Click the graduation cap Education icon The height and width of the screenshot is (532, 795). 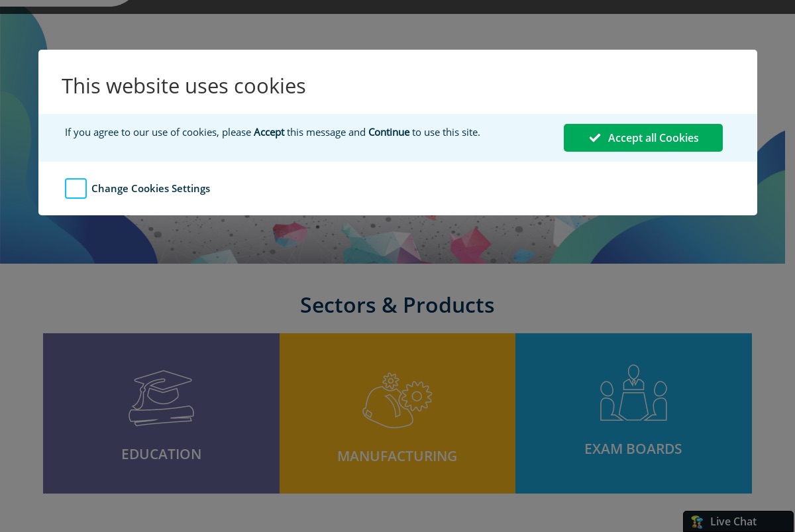[161, 398]
